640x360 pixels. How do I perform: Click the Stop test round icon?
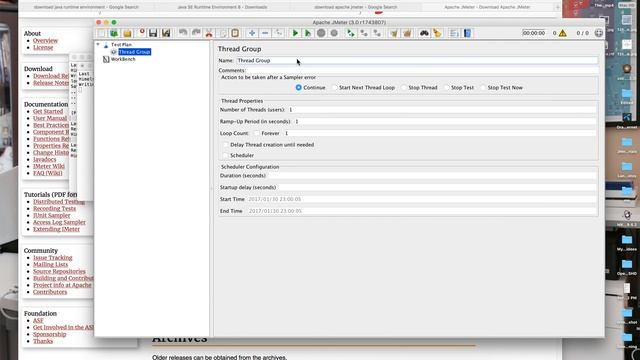click(x=321, y=33)
